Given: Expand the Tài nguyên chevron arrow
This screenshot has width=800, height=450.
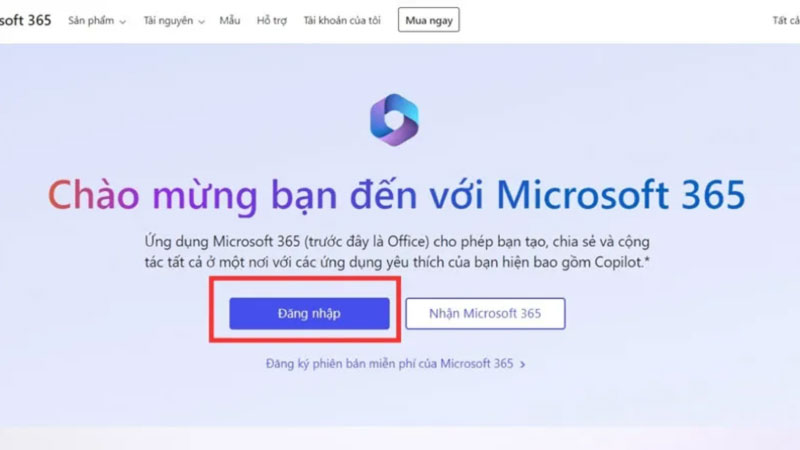Looking at the screenshot, I should 202,21.
